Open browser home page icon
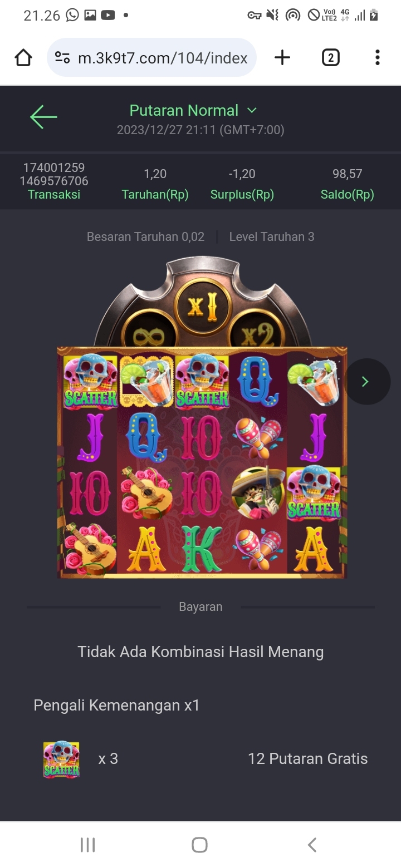 (x=23, y=57)
